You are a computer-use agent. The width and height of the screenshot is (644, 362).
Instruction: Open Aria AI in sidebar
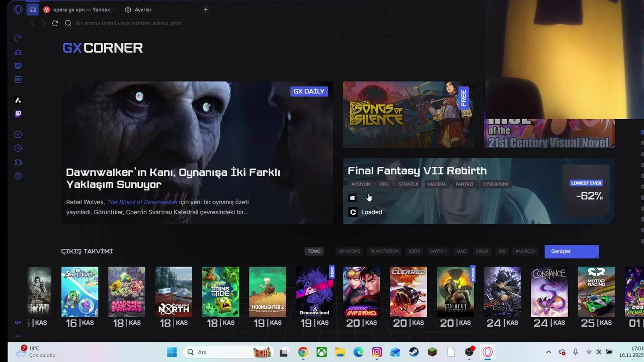point(18,100)
